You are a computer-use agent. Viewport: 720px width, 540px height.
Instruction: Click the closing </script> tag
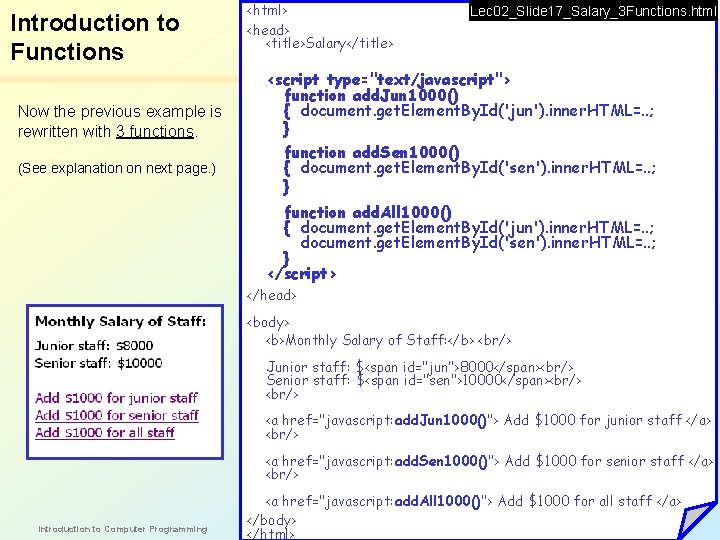pyautogui.click(x=302, y=274)
